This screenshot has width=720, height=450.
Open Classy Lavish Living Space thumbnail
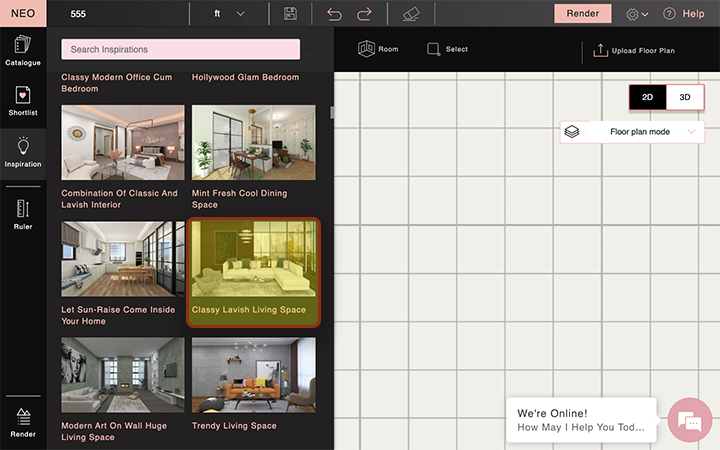coord(253,259)
